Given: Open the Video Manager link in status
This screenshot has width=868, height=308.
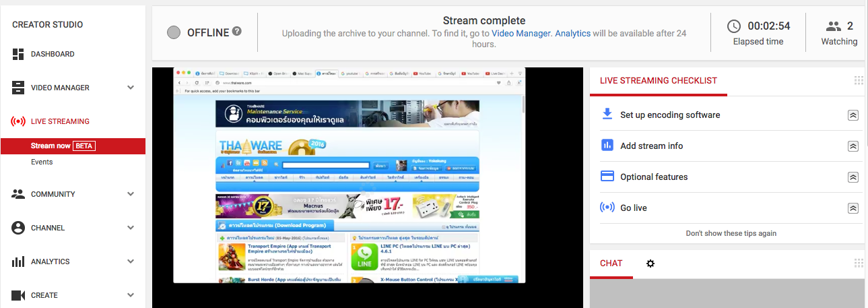Looking at the screenshot, I should click(x=521, y=33).
